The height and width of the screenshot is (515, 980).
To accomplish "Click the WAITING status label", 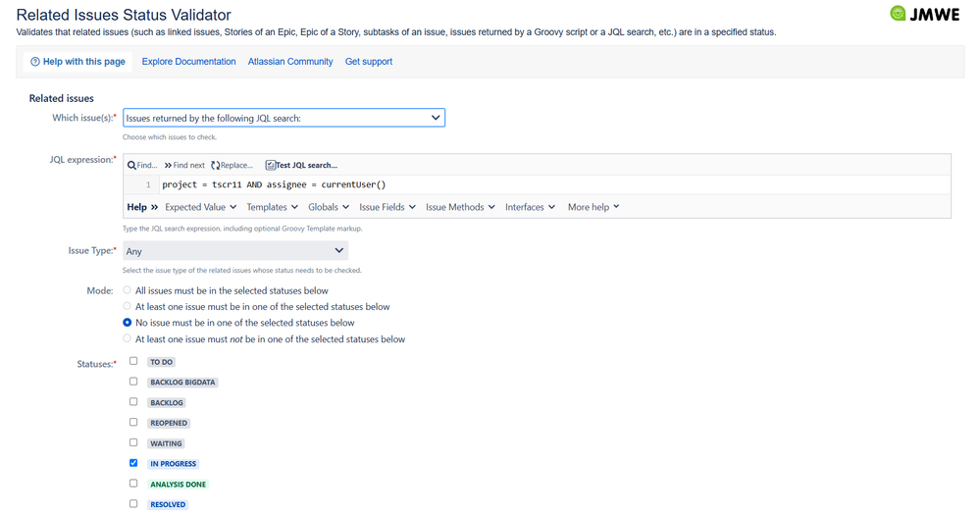I will (166, 443).
